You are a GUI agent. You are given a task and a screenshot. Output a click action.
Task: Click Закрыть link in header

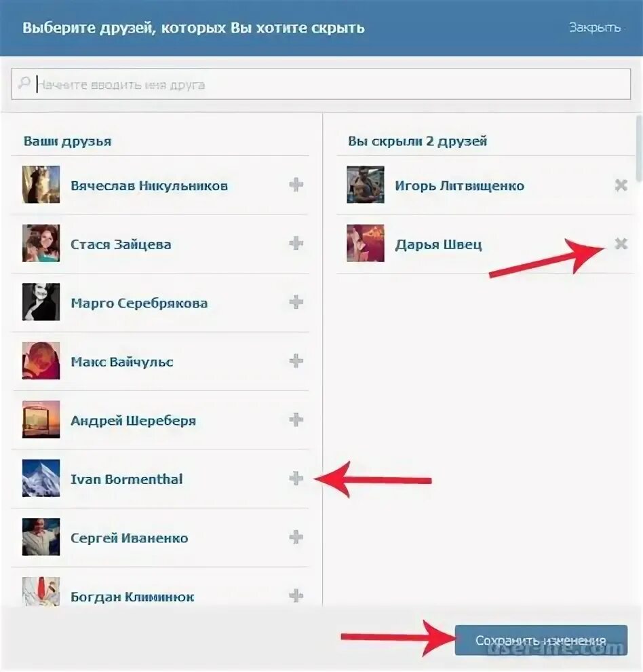(x=595, y=27)
